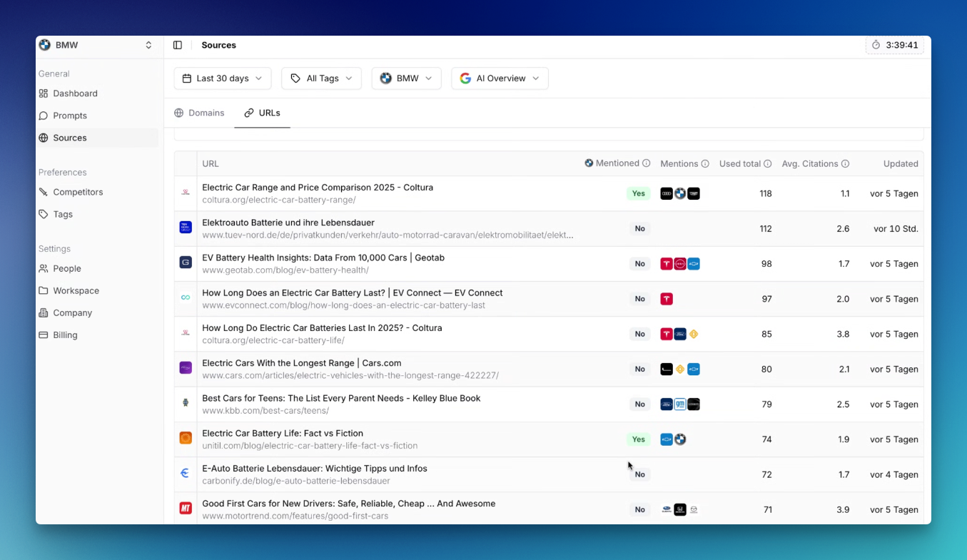Open the AI Overview model dropdown

[x=500, y=78]
